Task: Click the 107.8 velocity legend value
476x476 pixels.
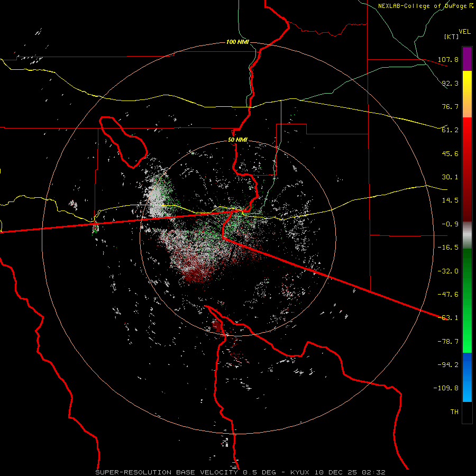Action: [x=448, y=59]
